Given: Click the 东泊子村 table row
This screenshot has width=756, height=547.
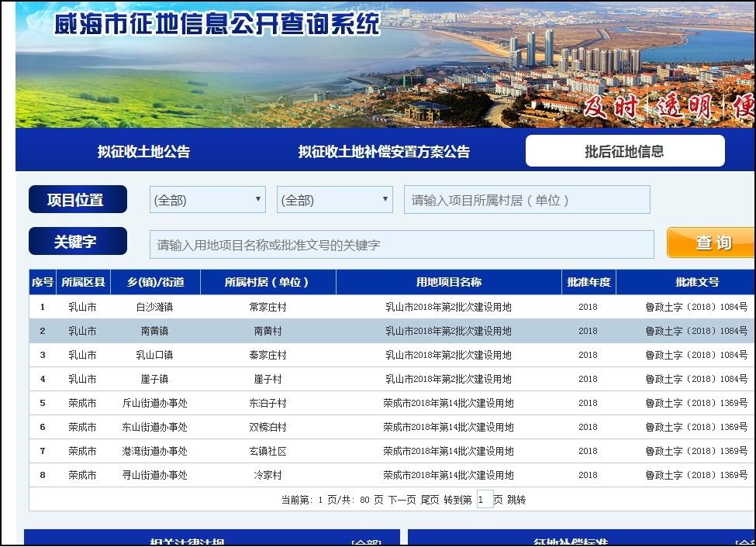Looking at the screenshot, I should 268,404.
